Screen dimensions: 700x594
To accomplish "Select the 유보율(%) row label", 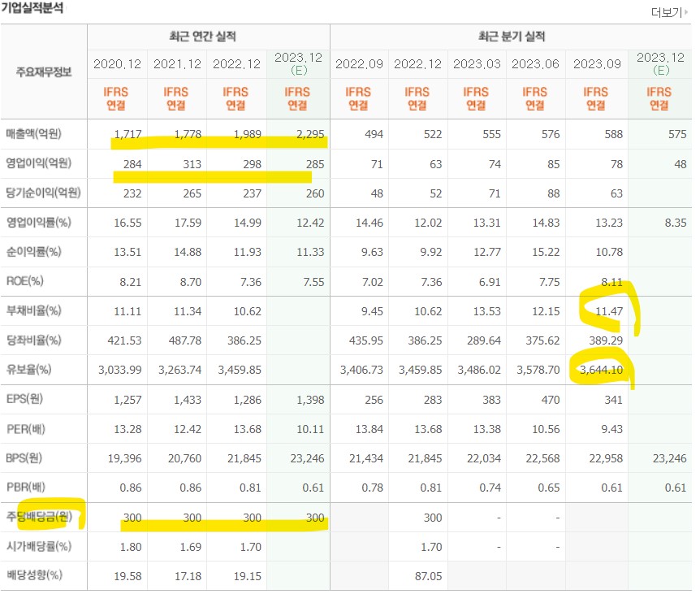I will tap(29, 370).
